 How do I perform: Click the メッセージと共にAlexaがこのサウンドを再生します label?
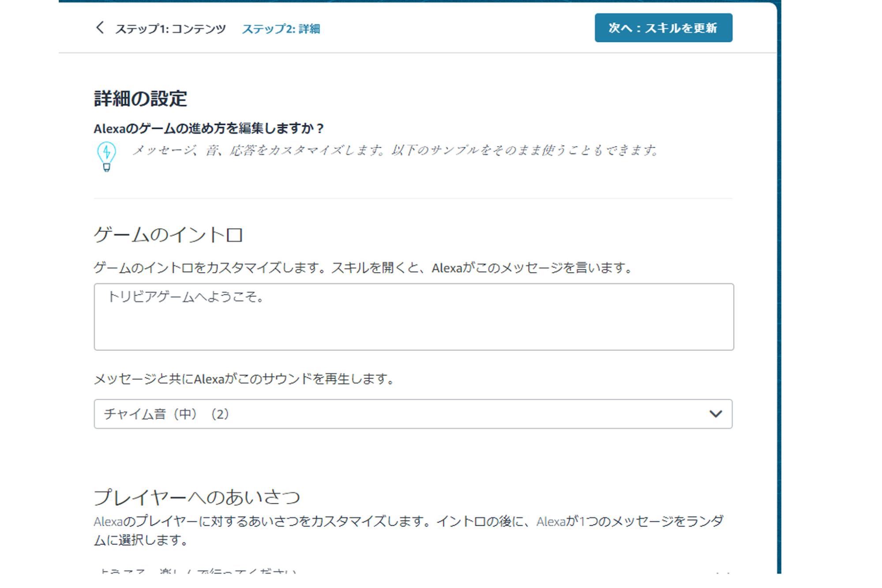(x=244, y=379)
